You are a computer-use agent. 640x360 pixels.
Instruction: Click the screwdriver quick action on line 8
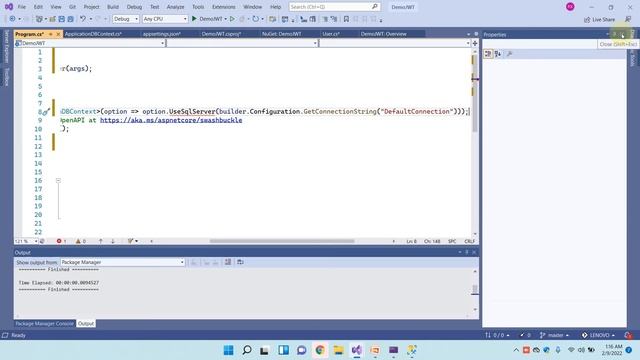[46, 111]
